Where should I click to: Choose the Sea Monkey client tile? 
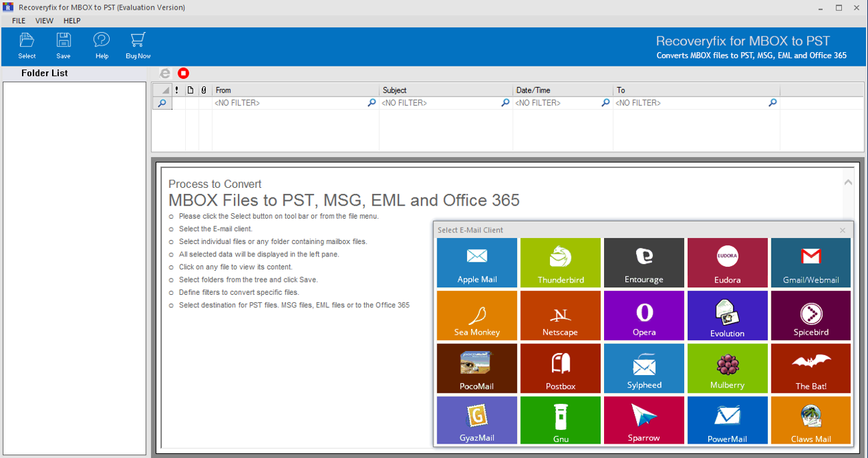coord(477,315)
